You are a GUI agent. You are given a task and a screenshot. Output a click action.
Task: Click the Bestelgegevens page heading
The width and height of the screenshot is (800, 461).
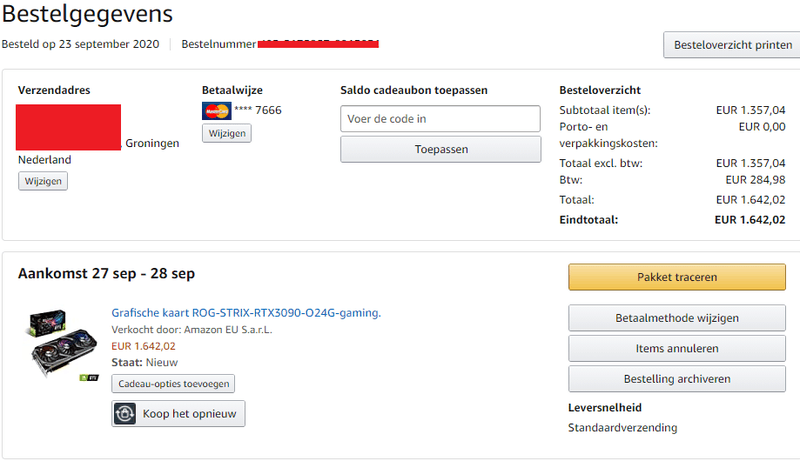87,14
